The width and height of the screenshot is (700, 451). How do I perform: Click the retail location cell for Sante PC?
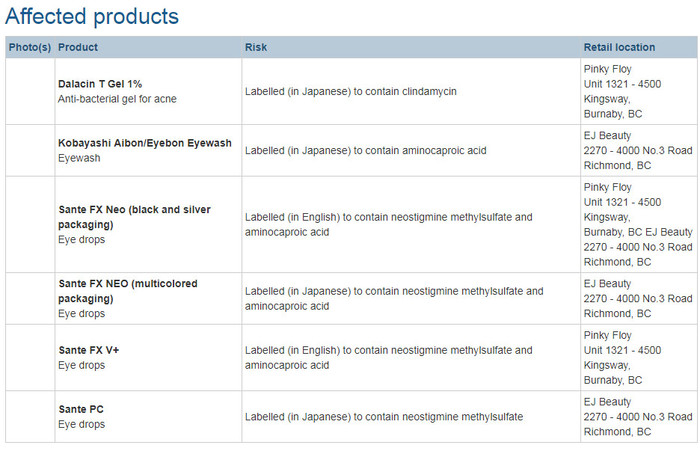point(637,416)
